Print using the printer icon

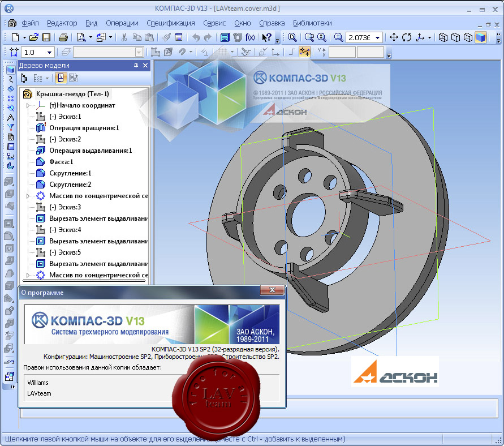(63, 37)
